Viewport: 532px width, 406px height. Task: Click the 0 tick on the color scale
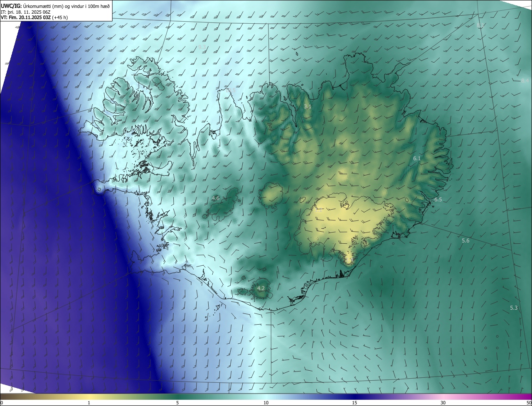[x=2, y=403]
